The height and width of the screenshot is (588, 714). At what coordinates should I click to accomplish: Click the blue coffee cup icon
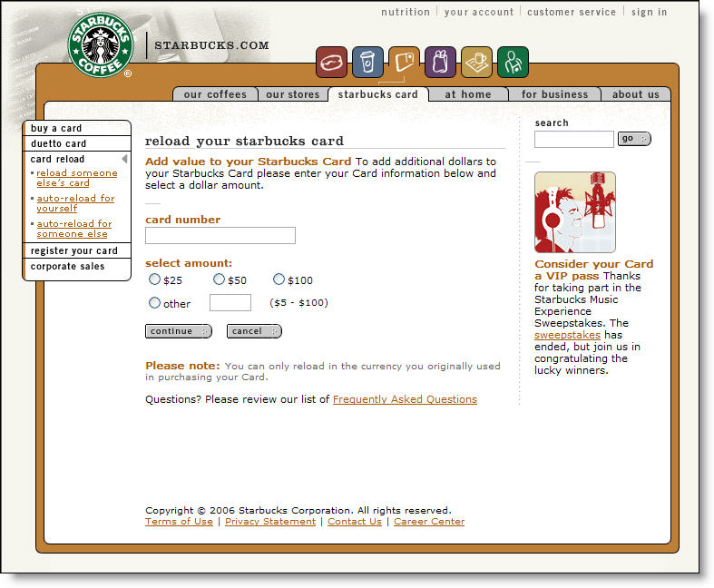pyautogui.click(x=367, y=62)
